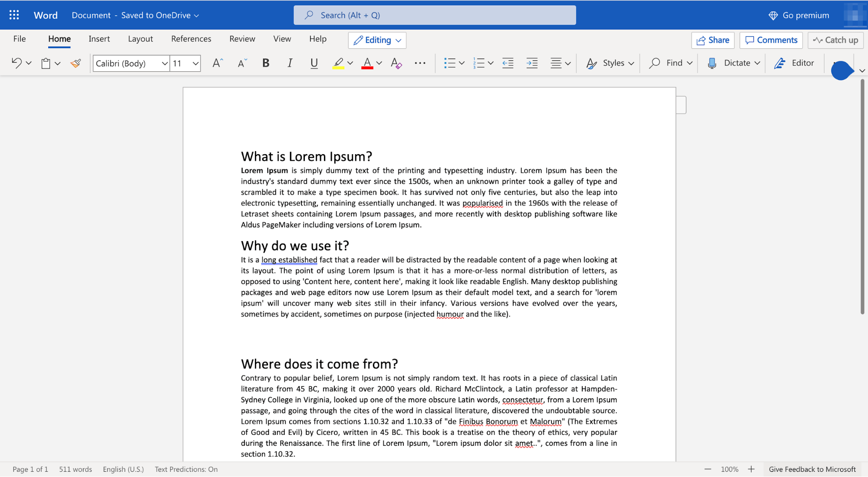The image size is (868, 477).
Task: Open the Share dialog
Action: pyautogui.click(x=713, y=40)
